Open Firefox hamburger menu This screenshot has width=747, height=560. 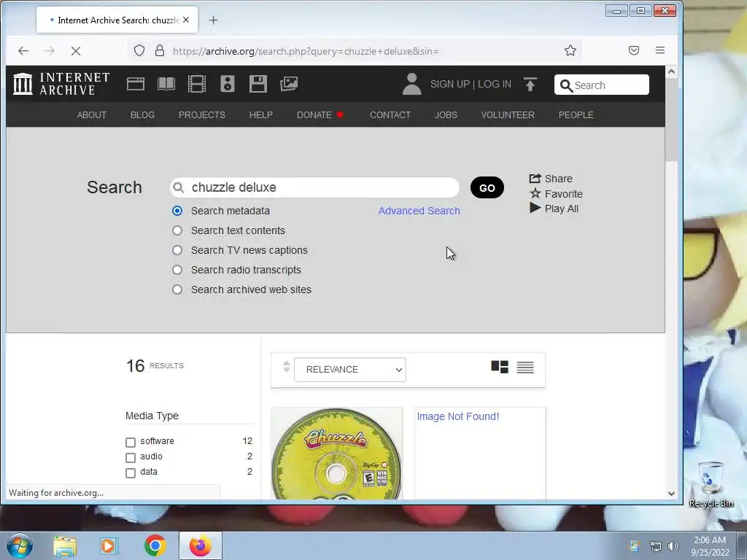[x=659, y=50]
